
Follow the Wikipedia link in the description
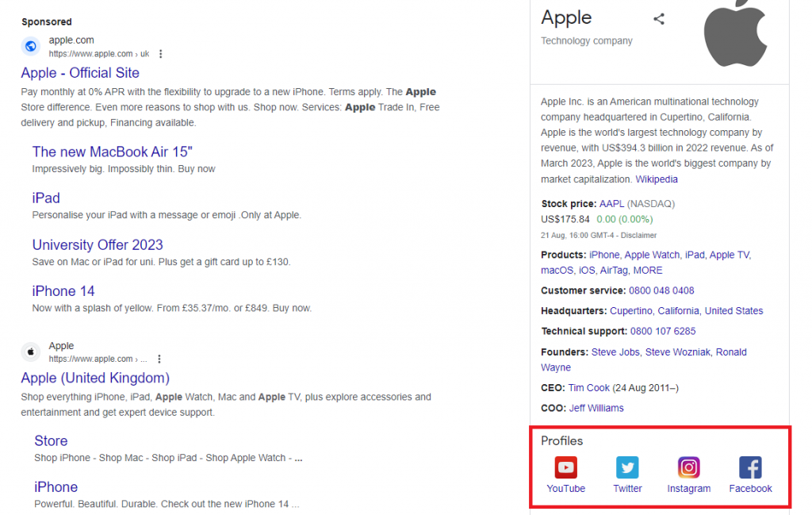click(657, 179)
